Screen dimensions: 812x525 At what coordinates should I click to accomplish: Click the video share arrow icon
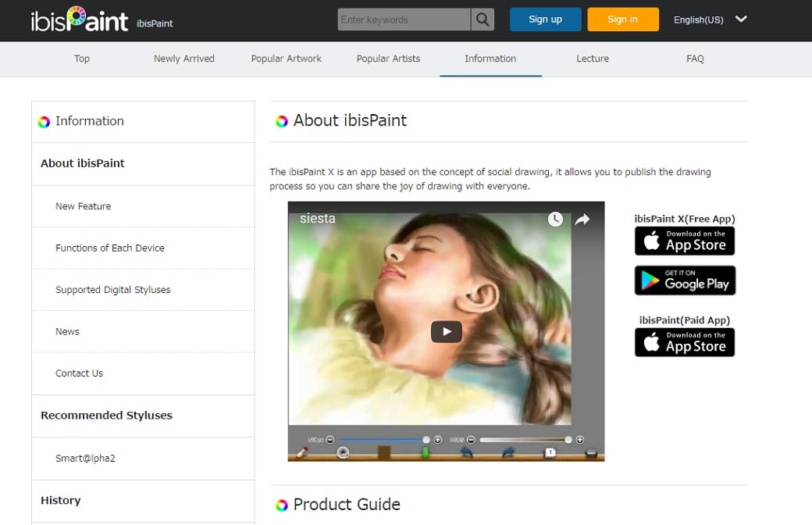[x=582, y=220]
